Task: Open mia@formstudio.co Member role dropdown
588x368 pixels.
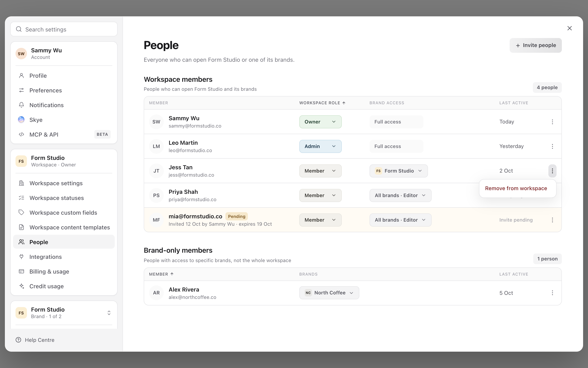Action: [320, 220]
